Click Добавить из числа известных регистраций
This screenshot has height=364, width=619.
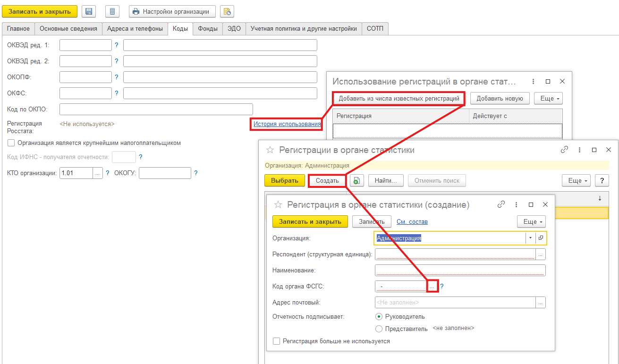(399, 99)
